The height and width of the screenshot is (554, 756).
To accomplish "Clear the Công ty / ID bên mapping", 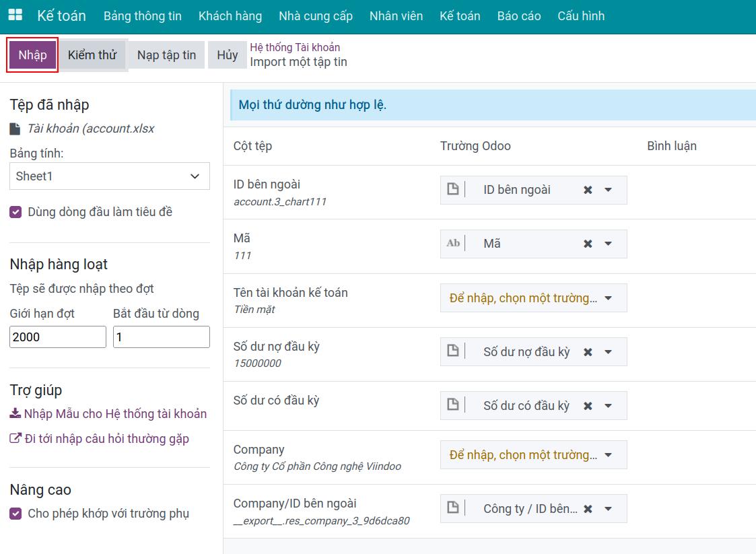I will pyautogui.click(x=588, y=509).
